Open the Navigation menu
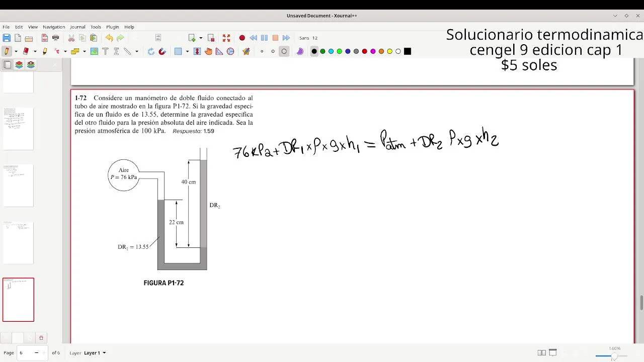The height and width of the screenshot is (362, 644). (x=54, y=27)
